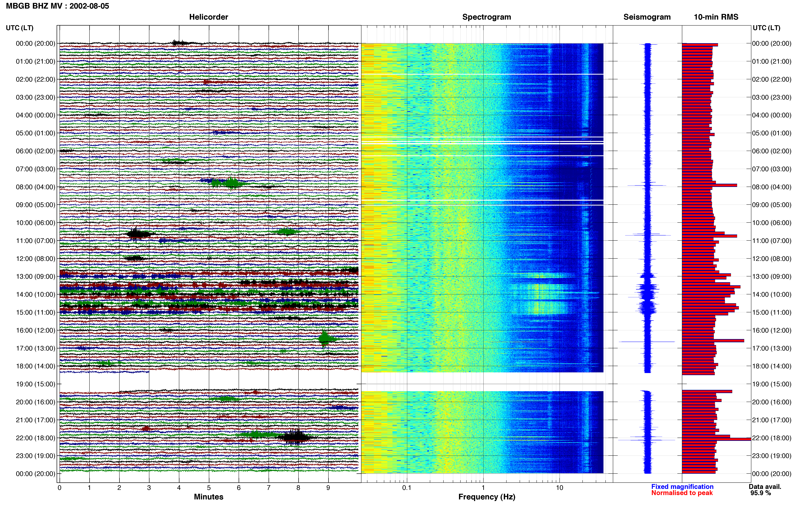Click the '0.1' frequency tick label
The width and height of the screenshot is (812, 508).
click(x=407, y=488)
